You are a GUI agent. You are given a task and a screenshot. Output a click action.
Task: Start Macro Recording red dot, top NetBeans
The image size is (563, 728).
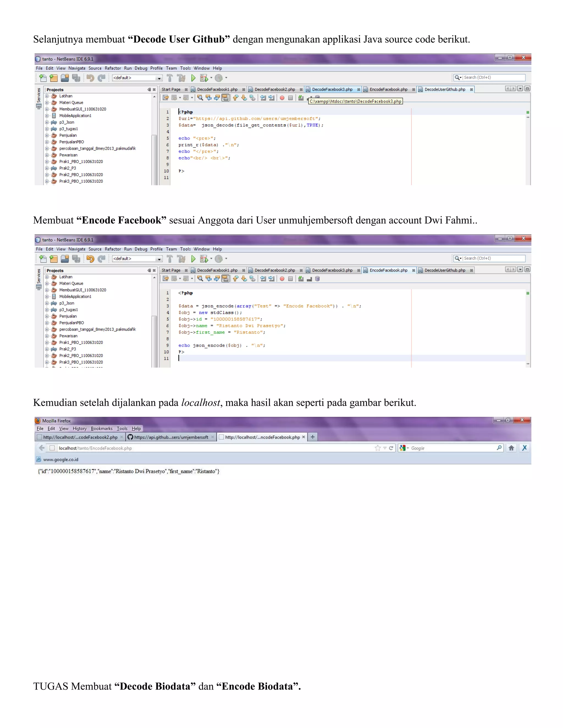[282, 98]
